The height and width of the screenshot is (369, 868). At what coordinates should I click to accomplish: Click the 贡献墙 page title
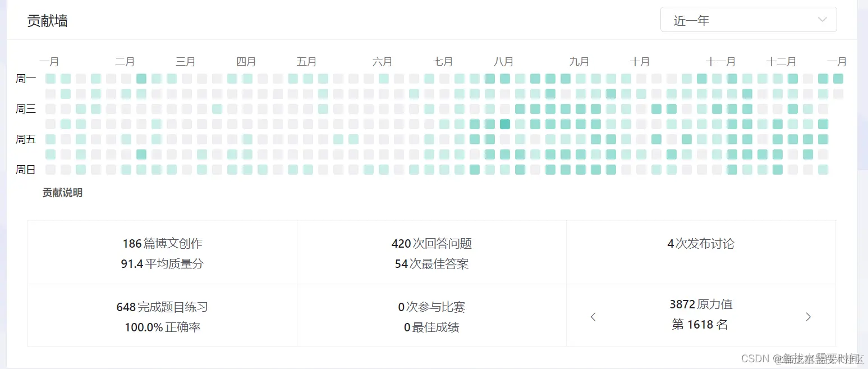47,21
